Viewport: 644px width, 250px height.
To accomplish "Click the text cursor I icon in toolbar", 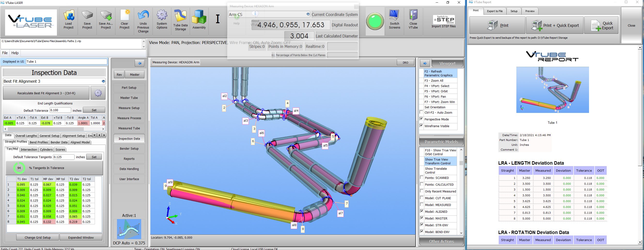I will 218,19.
